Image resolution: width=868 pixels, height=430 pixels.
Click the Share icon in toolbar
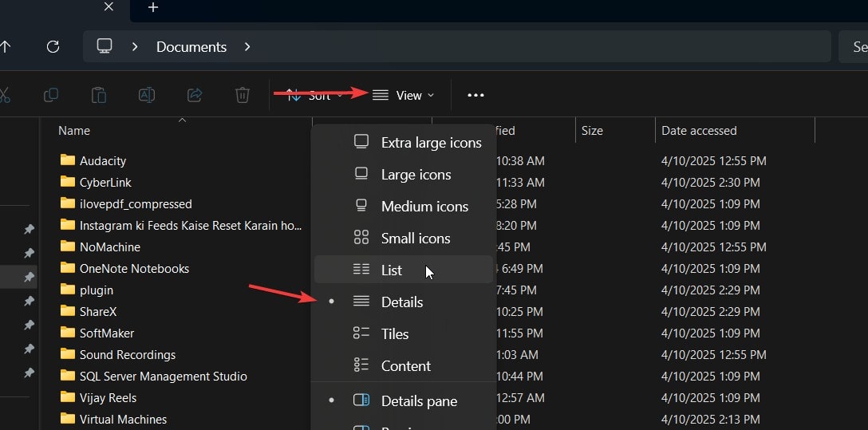pyautogui.click(x=195, y=95)
